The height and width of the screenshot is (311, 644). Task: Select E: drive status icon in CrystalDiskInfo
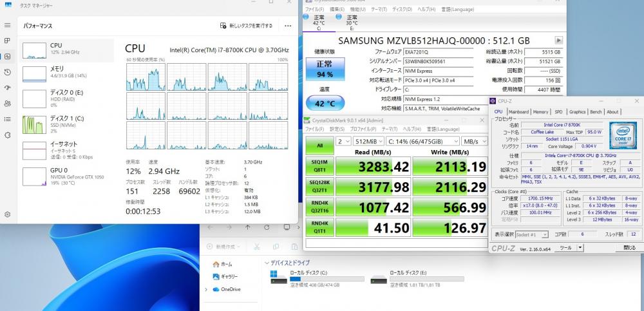[x=352, y=22]
